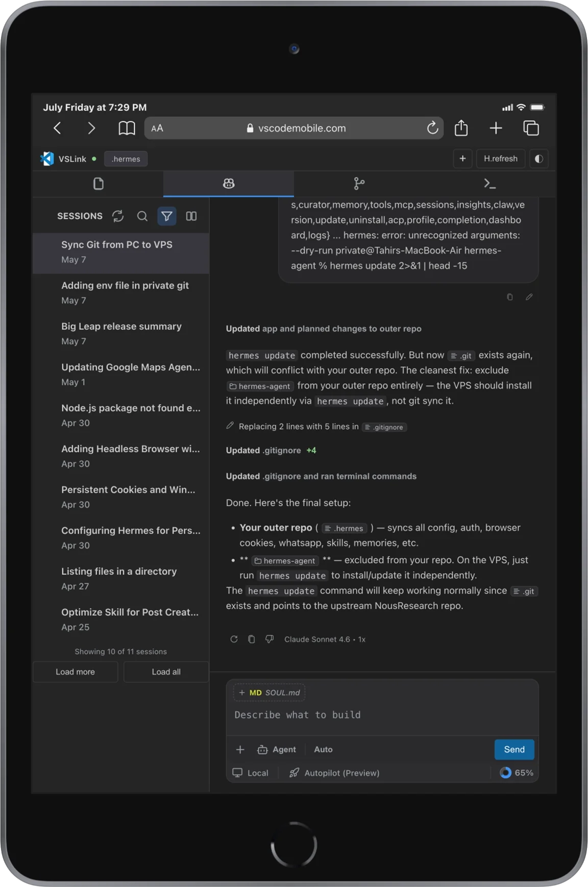Image resolution: width=588 pixels, height=887 pixels.
Task: Switch to the Copilot chat tab
Action: (x=229, y=184)
